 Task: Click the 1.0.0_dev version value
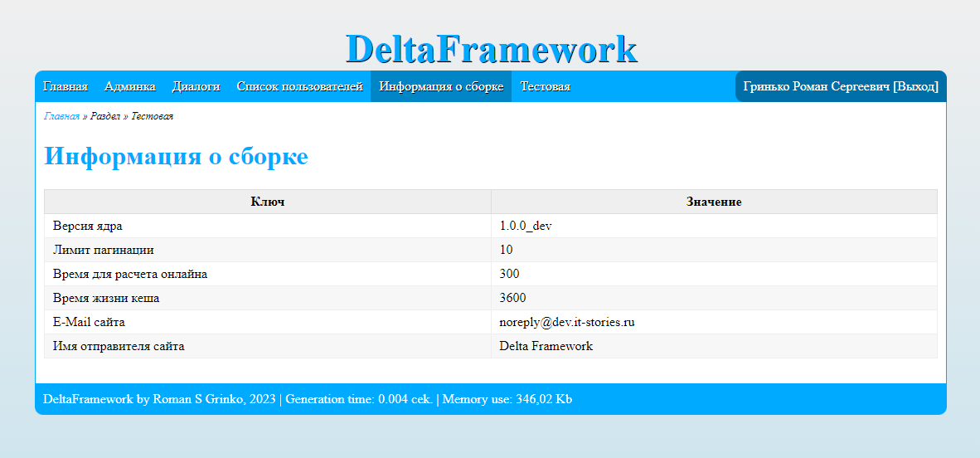526,226
